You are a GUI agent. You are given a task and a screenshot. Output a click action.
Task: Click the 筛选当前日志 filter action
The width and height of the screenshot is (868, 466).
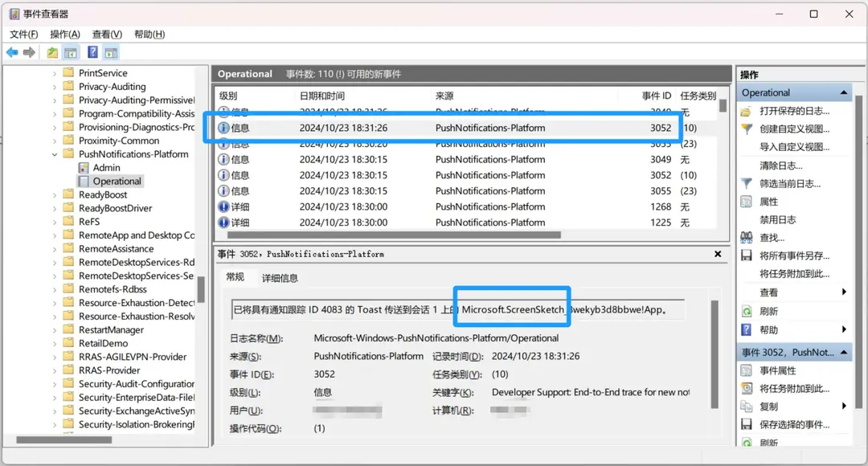pos(789,183)
